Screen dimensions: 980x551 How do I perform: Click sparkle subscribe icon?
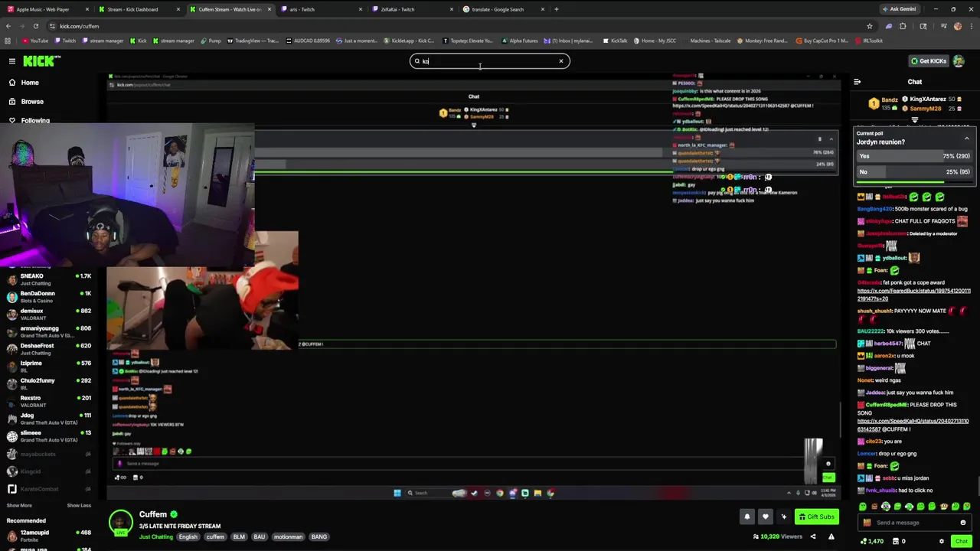click(x=783, y=517)
